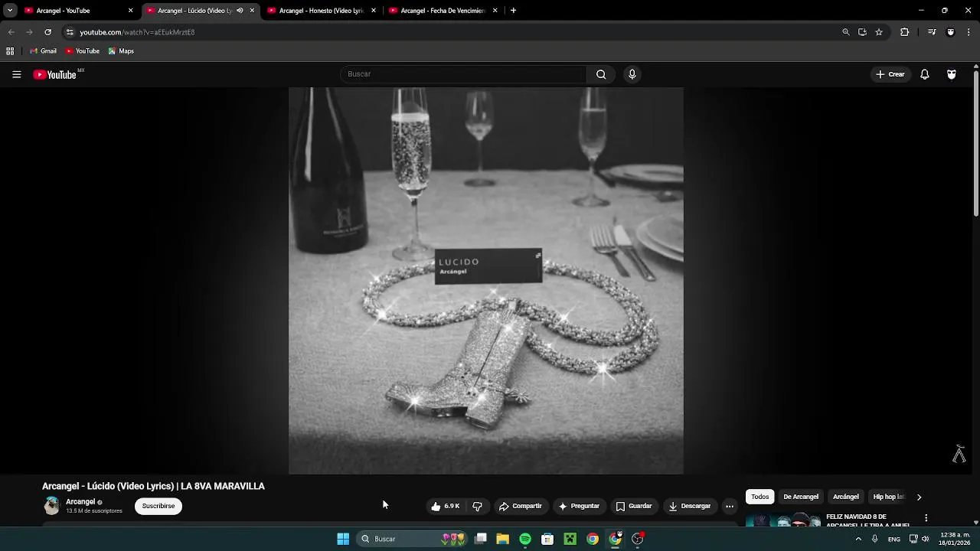Select the Todos filter chip

tap(760, 497)
